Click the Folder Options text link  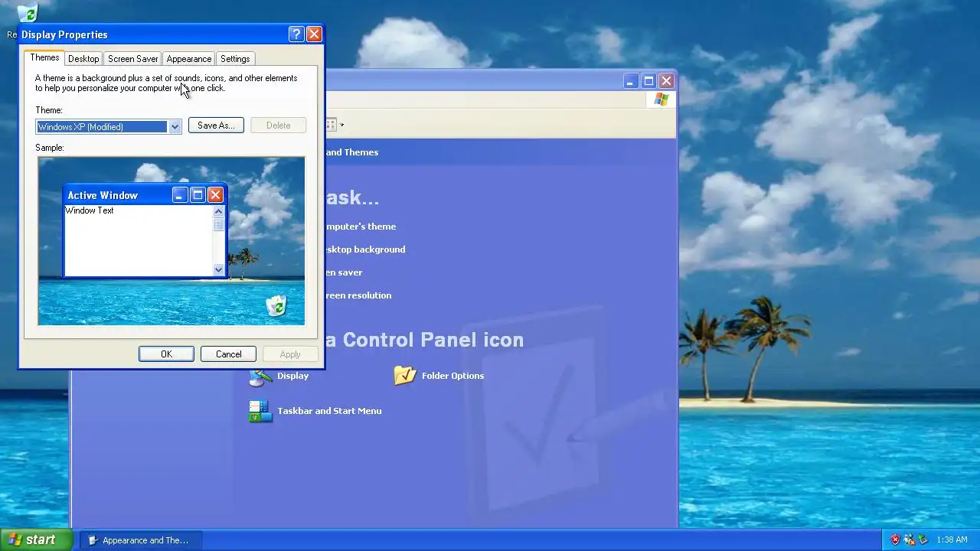452,376
